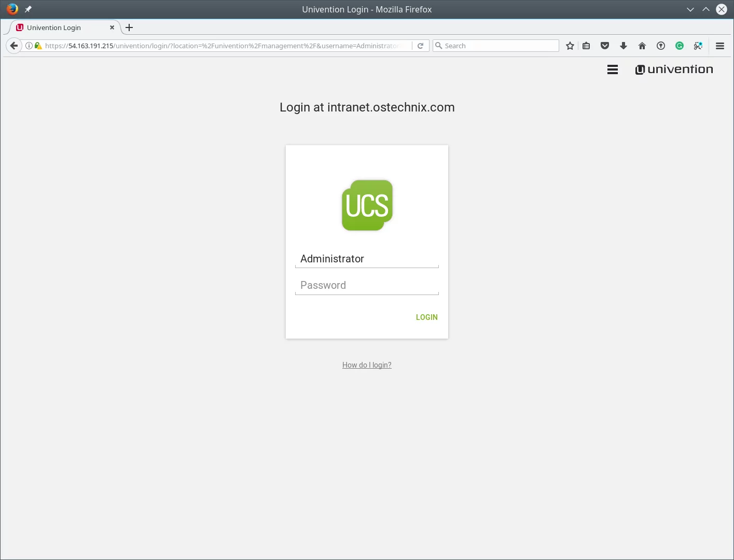This screenshot has width=734, height=560.
Task: Focus the Password field
Action: [367, 286]
